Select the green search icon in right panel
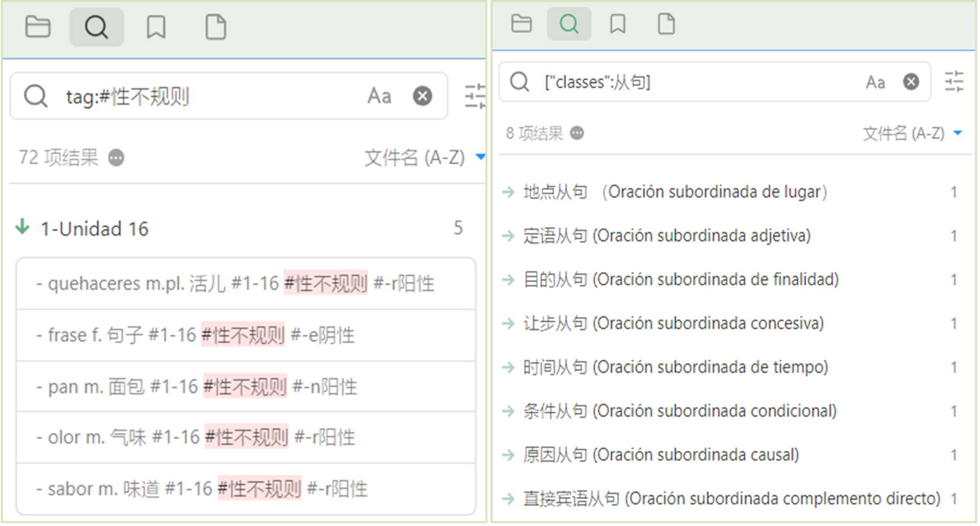The width and height of the screenshot is (980, 526). [568, 24]
